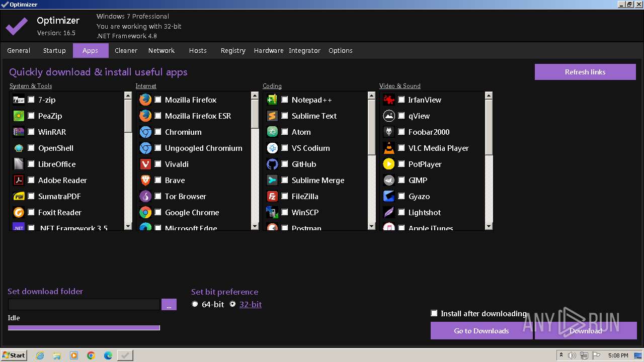
Task: Click the download progress bar
Action: click(84, 328)
